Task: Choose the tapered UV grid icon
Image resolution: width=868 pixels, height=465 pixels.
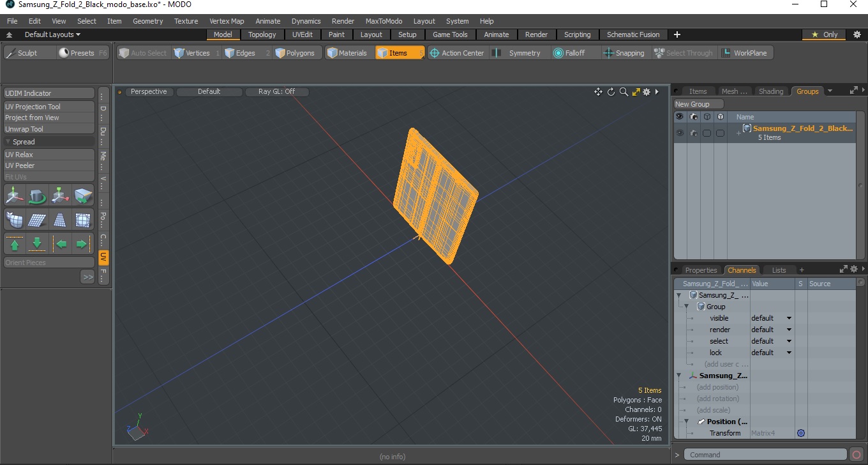Action: [60, 220]
